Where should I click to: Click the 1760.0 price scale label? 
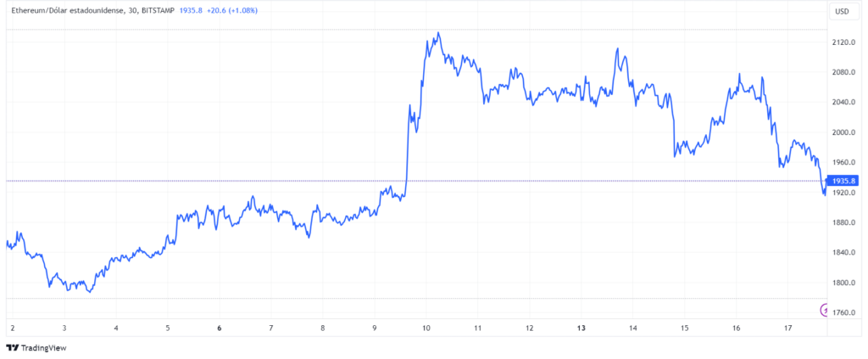[x=844, y=313]
